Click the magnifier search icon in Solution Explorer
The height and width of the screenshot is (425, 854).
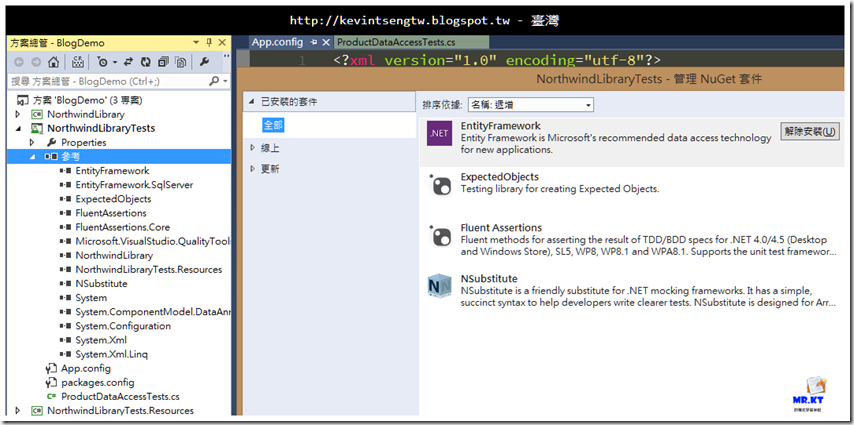[215, 81]
